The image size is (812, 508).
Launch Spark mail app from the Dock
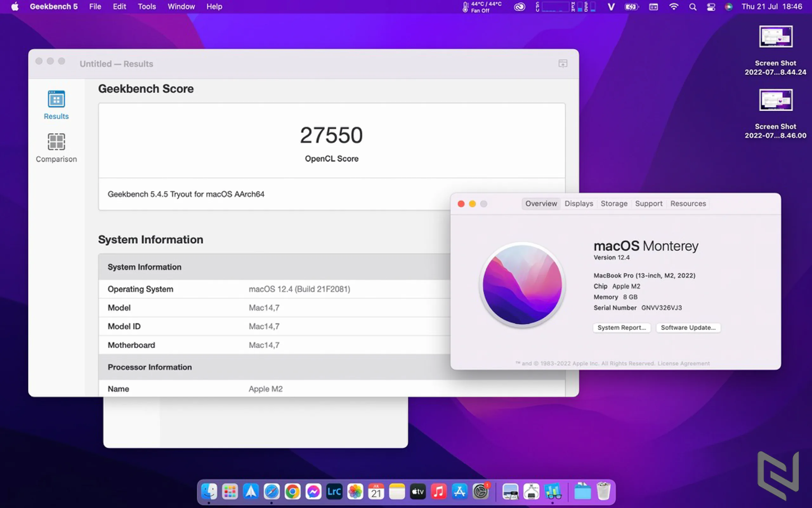coord(251,492)
